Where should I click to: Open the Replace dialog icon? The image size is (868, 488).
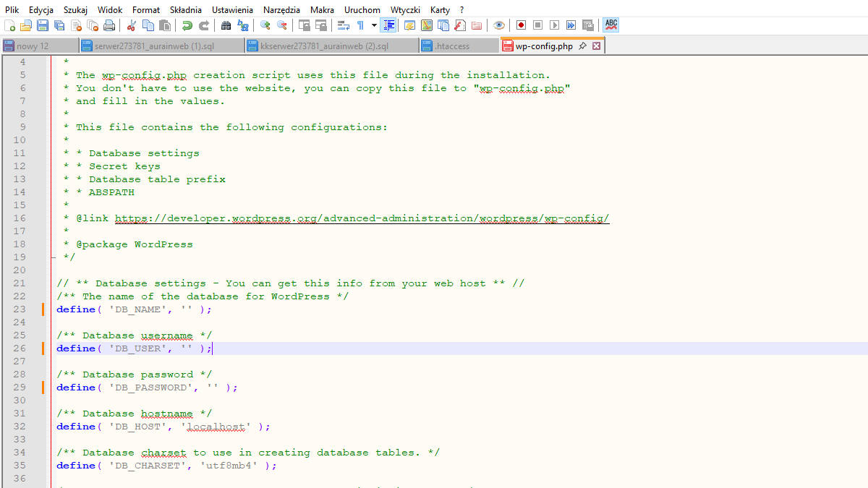(x=242, y=25)
